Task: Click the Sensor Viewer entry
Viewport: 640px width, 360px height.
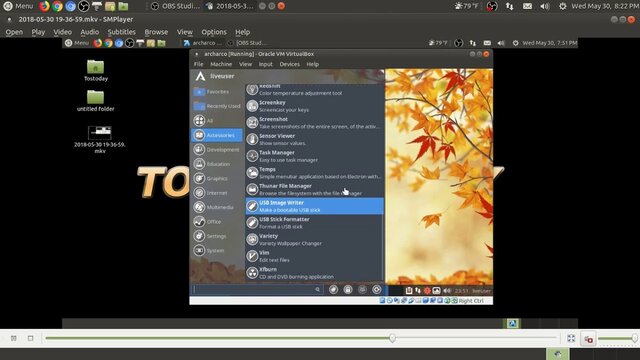Action: (314, 139)
